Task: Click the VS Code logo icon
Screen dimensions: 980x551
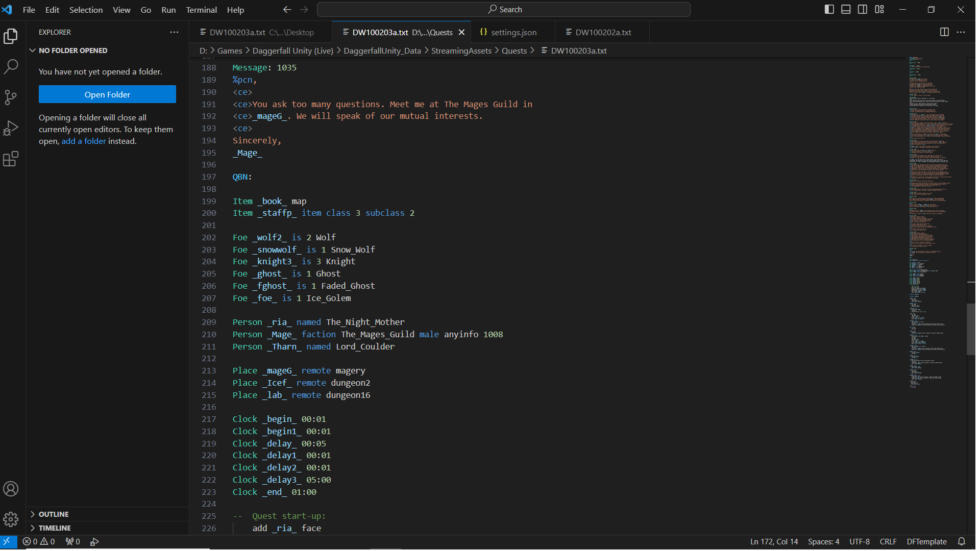Action: click(7, 10)
